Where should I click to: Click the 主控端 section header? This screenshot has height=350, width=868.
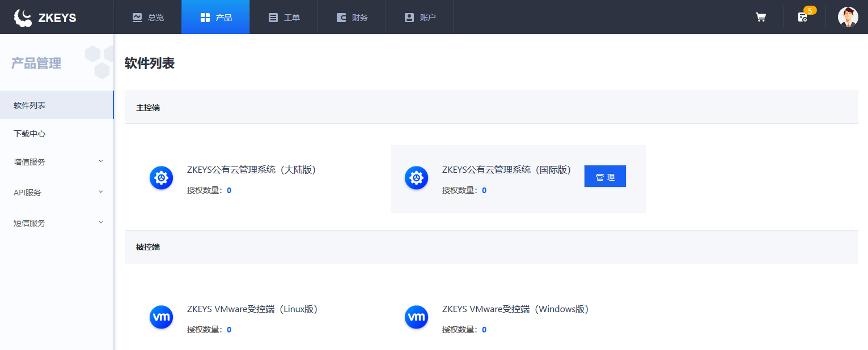coord(492,108)
